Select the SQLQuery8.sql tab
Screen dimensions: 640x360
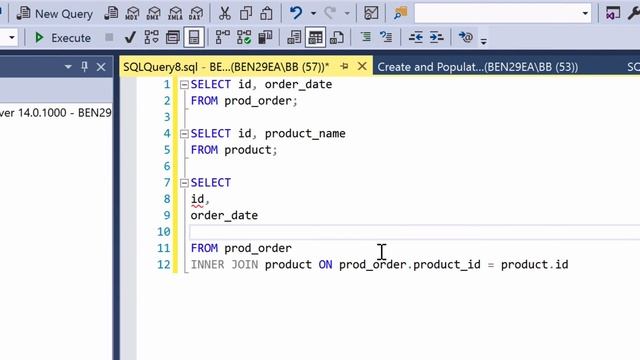coord(226,67)
